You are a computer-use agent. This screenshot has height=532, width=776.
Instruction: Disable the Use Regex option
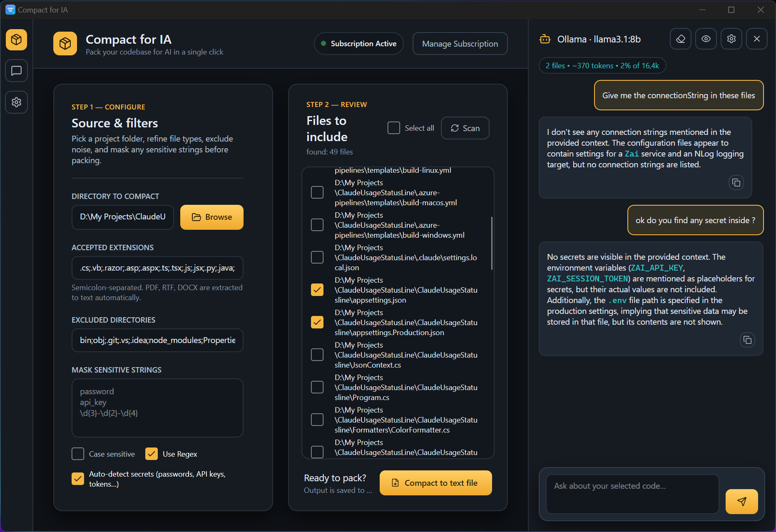pos(152,454)
